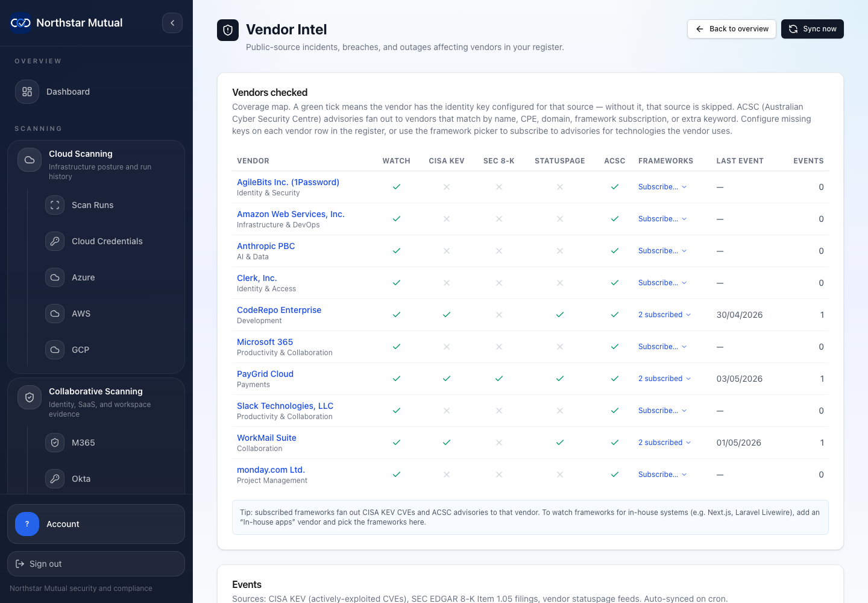Click the Cloud Credentials key icon

[x=55, y=241]
